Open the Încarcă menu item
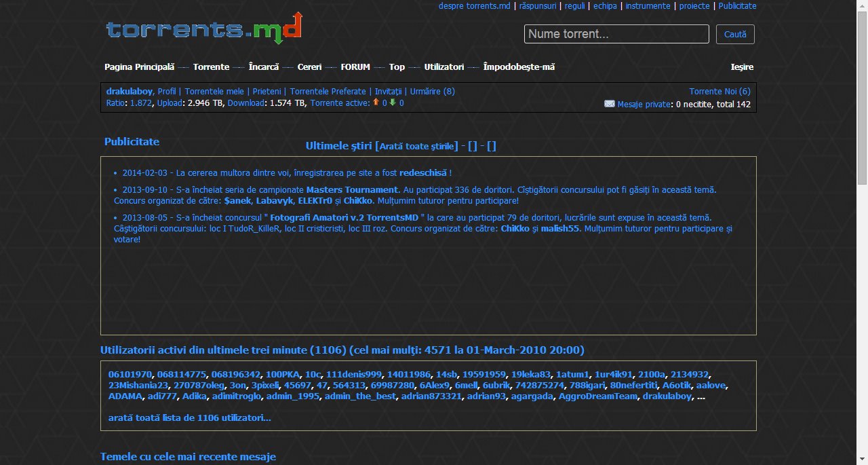Screen dimensions: 868x465 (264, 67)
